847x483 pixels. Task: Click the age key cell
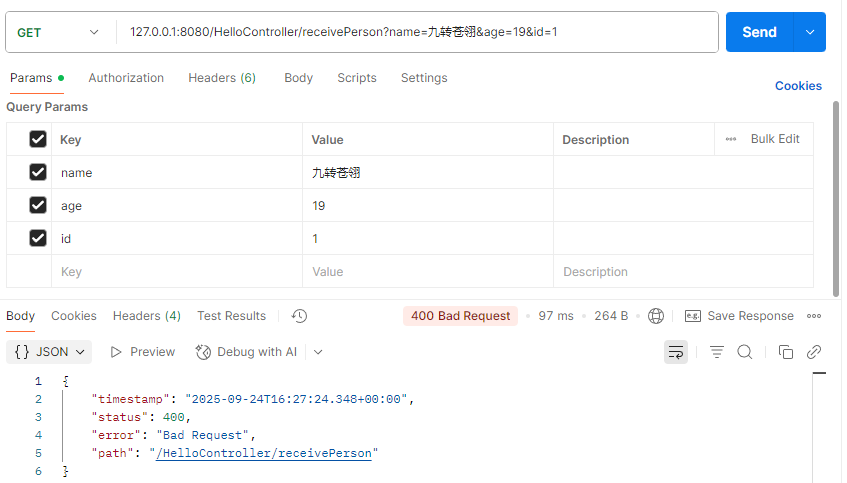coord(177,205)
